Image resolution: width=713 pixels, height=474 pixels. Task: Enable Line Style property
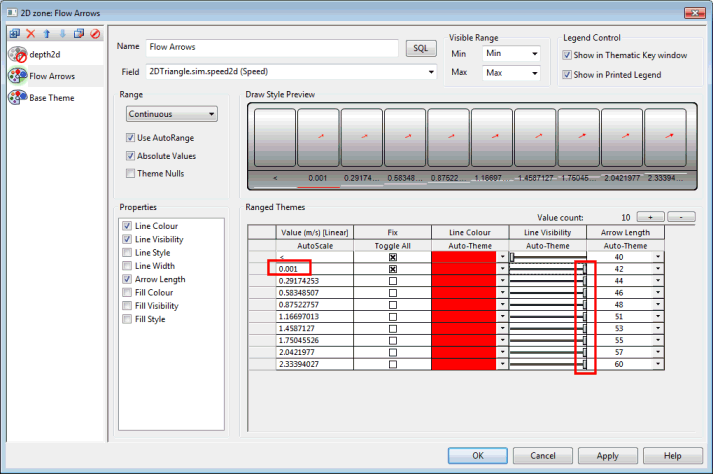click(127, 252)
